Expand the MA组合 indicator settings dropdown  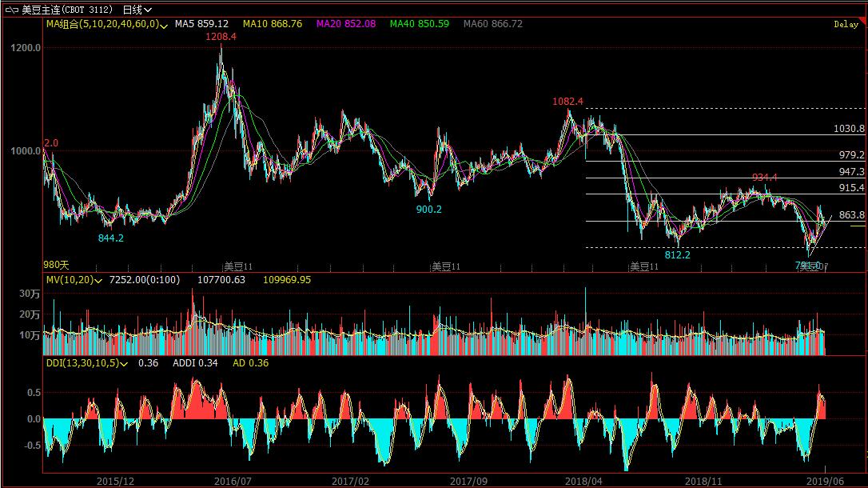164,26
